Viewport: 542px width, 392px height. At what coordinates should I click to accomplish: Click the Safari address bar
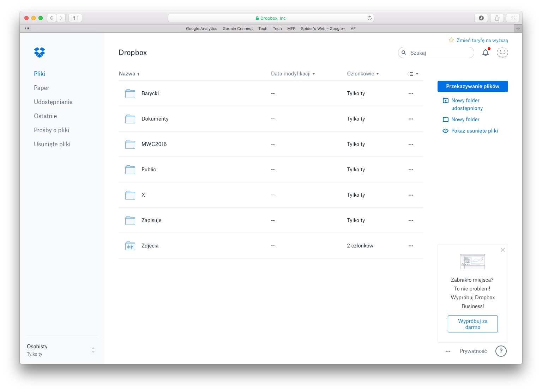tap(271, 18)
